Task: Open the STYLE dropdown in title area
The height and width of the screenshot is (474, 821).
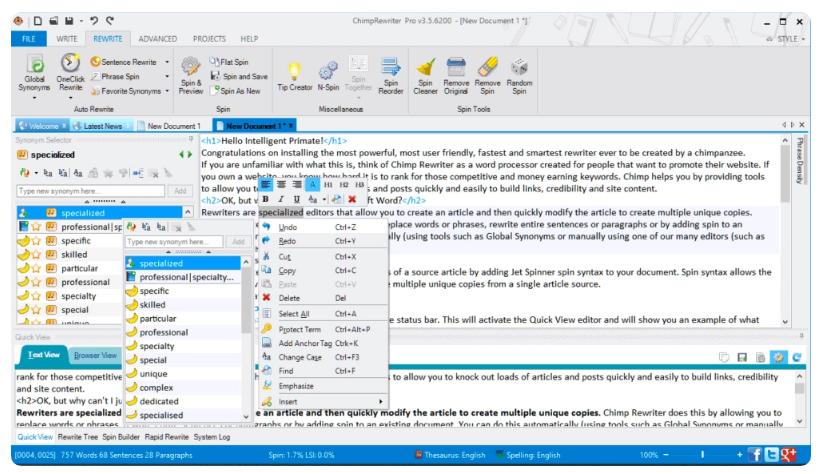Action: [789, 38]
